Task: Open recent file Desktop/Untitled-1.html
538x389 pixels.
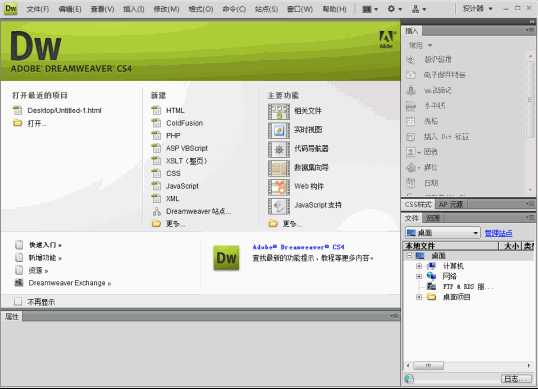Action: pyautogui.click(x=64, y=110)
